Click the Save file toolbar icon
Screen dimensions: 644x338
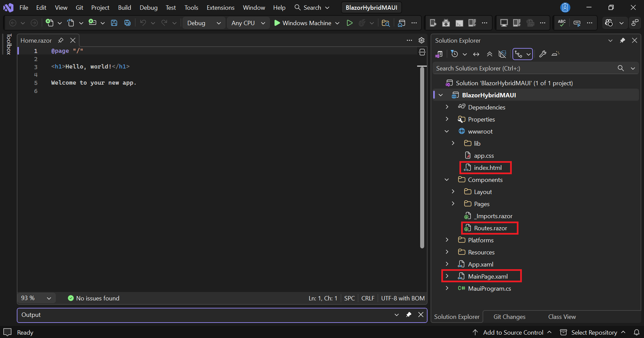(114, 23)
